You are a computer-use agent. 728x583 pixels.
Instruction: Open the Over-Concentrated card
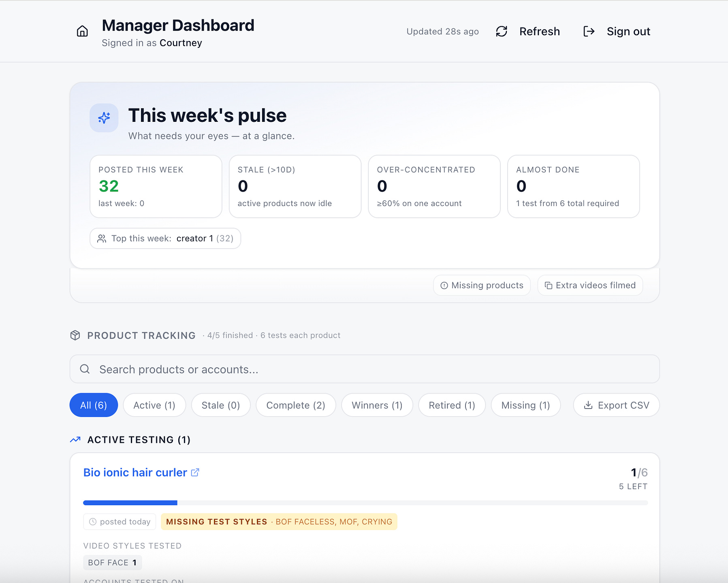[x=434, y=186]
